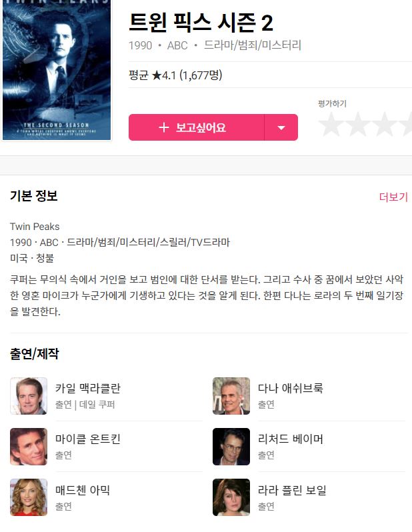412x532 pixels.
Task: Open 더보기 link for 기본 정보
Action: pyautogui.click(x=393, y=197)
